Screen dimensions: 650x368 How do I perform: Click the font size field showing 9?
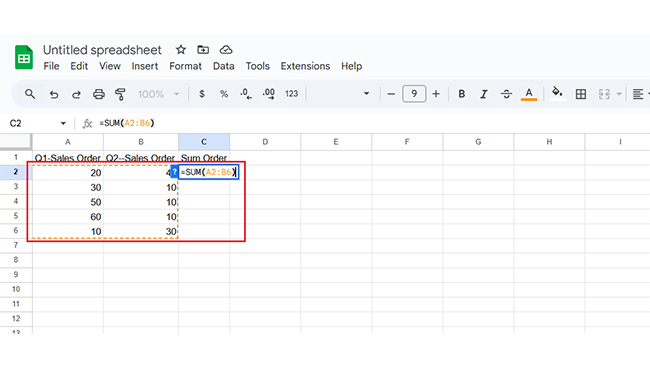[414, 94]
